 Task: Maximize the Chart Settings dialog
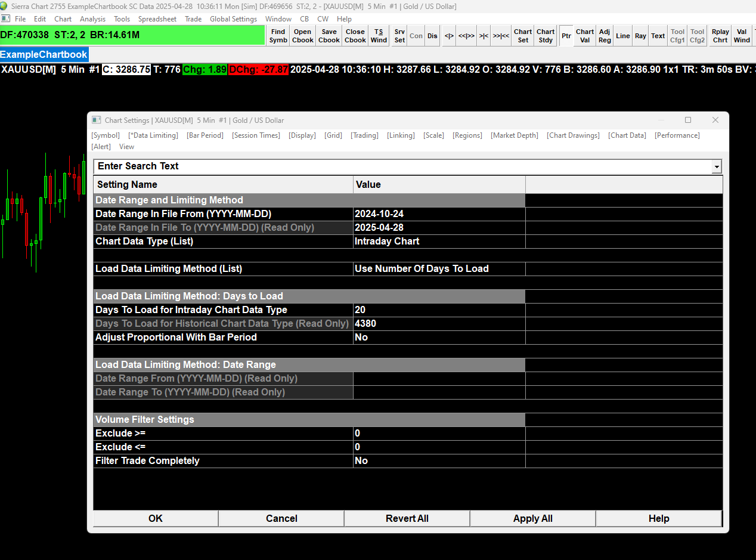click(687, 120)
